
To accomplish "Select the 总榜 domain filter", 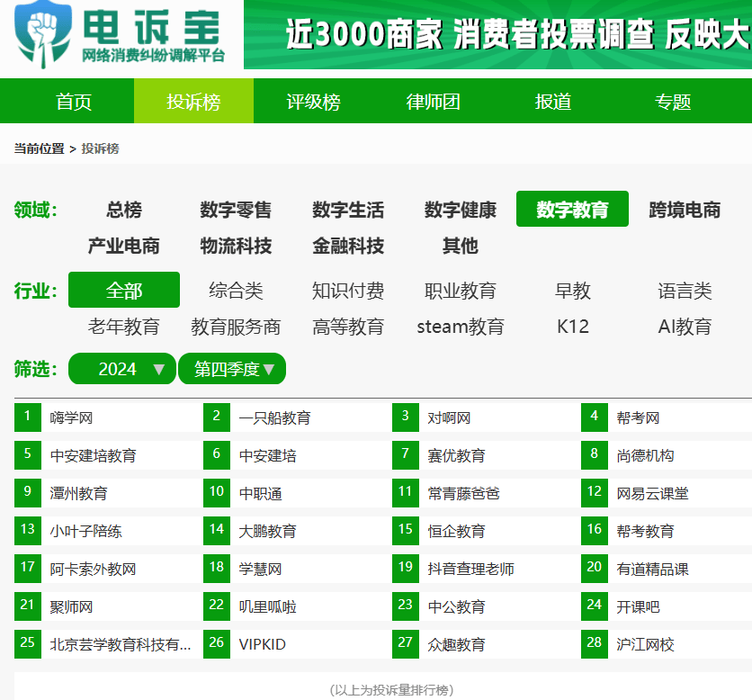I will click(124, 210).
